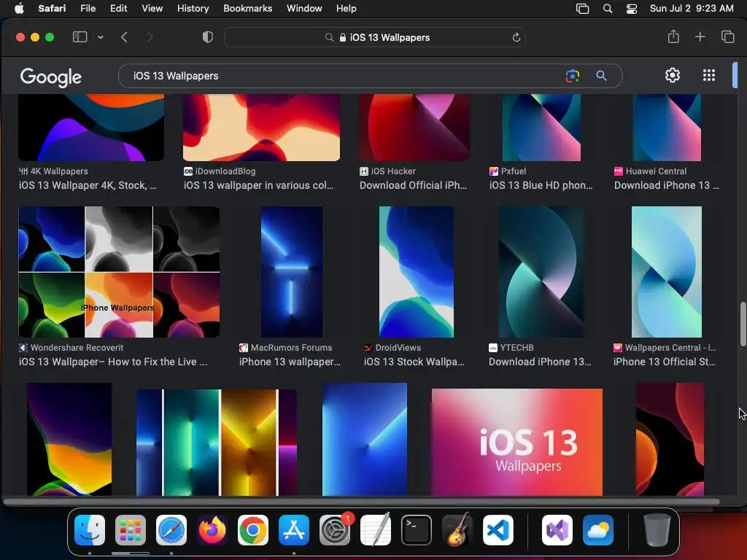Open System Settings from the Dock

point(335,530)
